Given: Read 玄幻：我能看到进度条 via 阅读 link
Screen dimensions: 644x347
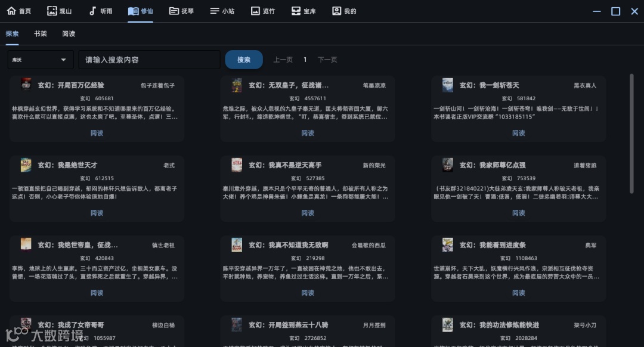Looking at the screenshot, I should tap(518, 293).
